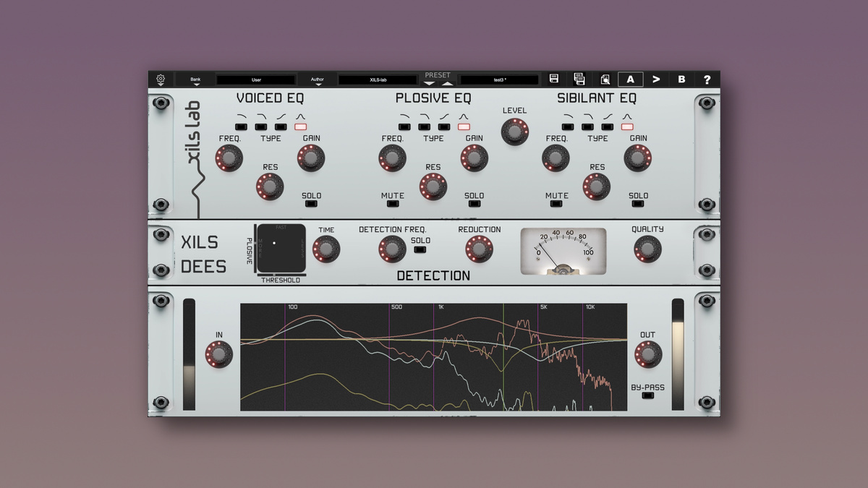Open the Author dropdown
Screen dimensions: 868x488
tap(317, 80)
